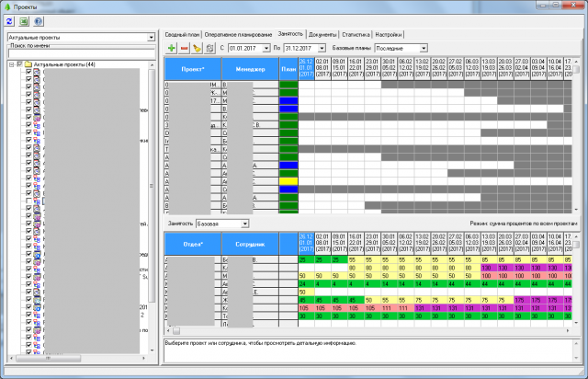Select the 30.01–05.02 week header in the projects grid
Screen dimensions: 588x379
[389, 68]
